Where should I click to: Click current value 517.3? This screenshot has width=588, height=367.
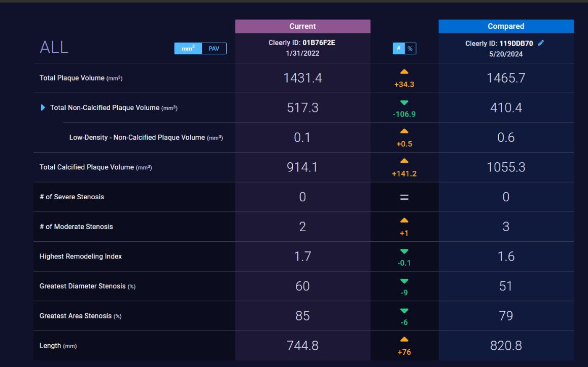303,107
